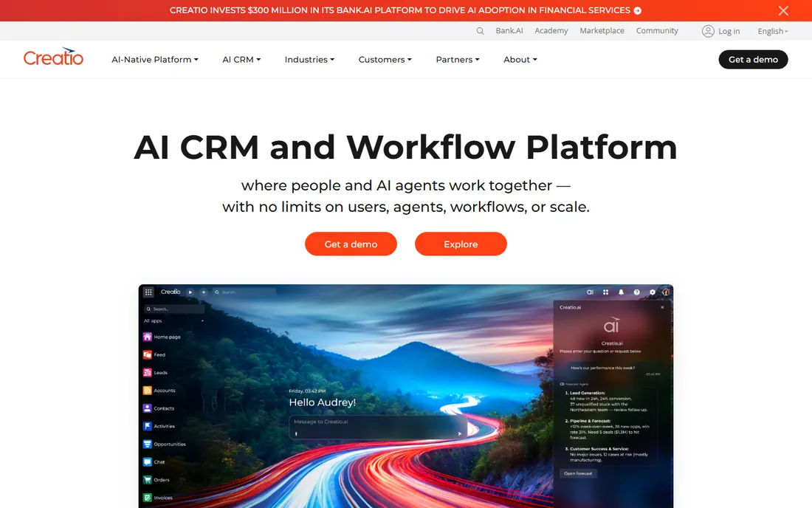
Task: Open the app grid icon in the product screenshot
Action: tap(148, 292)
